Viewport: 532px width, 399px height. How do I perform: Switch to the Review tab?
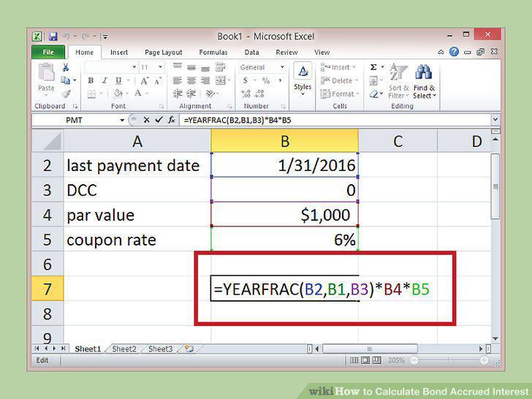[286, 53]
